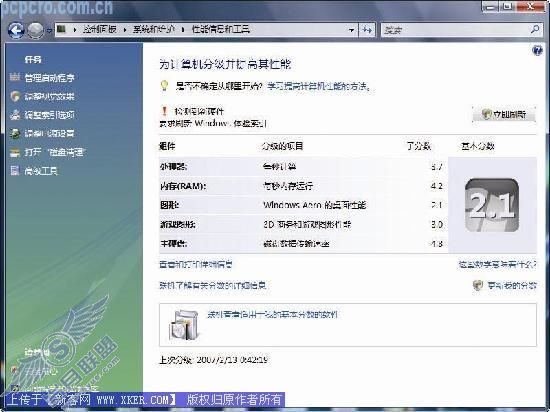Click the 3D game graphics performance description

(x=307, y=224)
